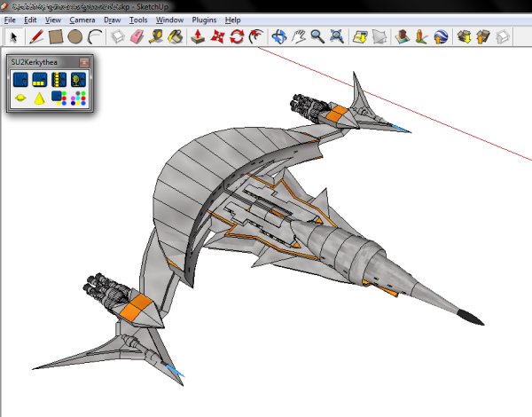Click the greyed Toggle Terrain icon
The width and height of the screenshot is (532, 417).
click(x=379, y=36)
